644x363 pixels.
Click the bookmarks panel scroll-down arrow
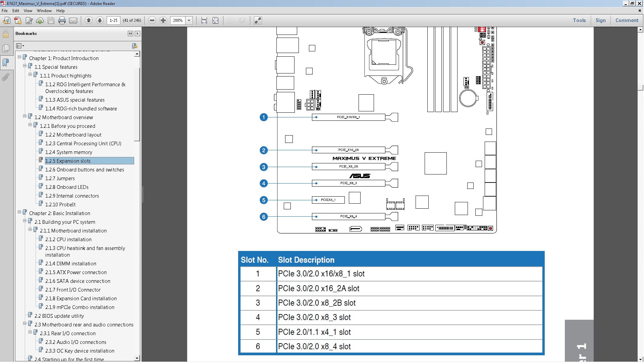pos(137,359)
